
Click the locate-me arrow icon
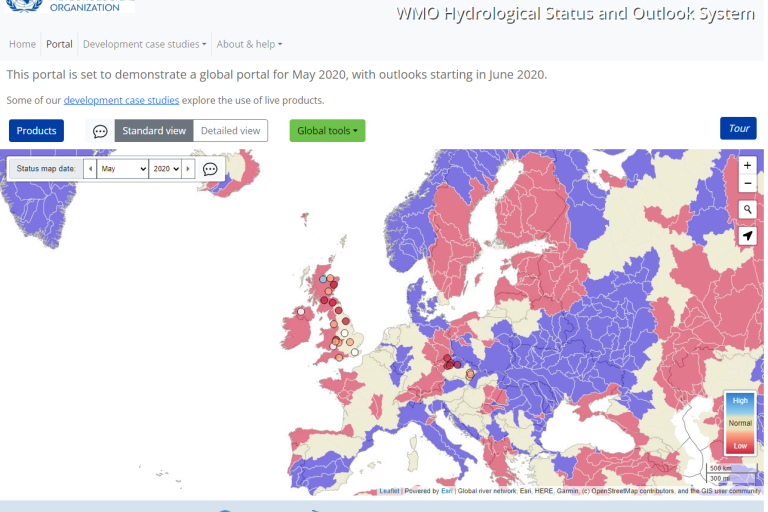748,236
